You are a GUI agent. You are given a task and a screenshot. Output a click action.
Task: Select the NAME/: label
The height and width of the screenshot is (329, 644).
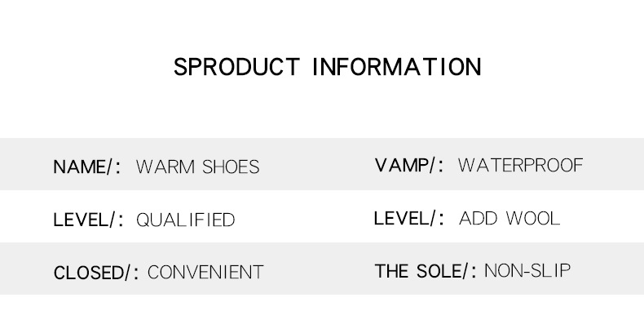pyautogui.click(x=87, y=167)
